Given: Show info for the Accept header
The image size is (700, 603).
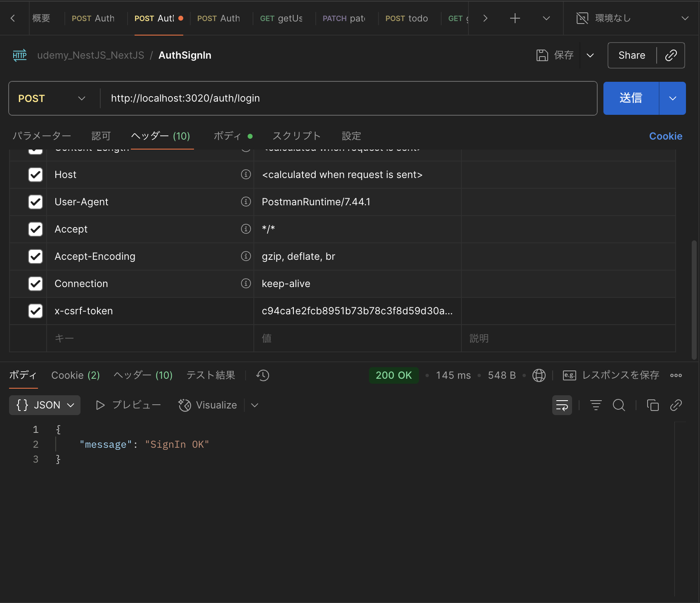Looking at the screenshot, I should (x=246, y=229).
